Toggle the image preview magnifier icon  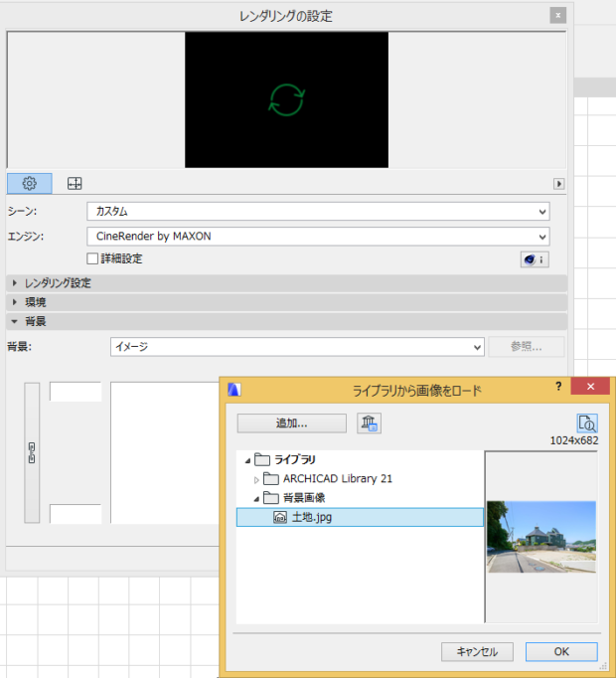(587, 424)
